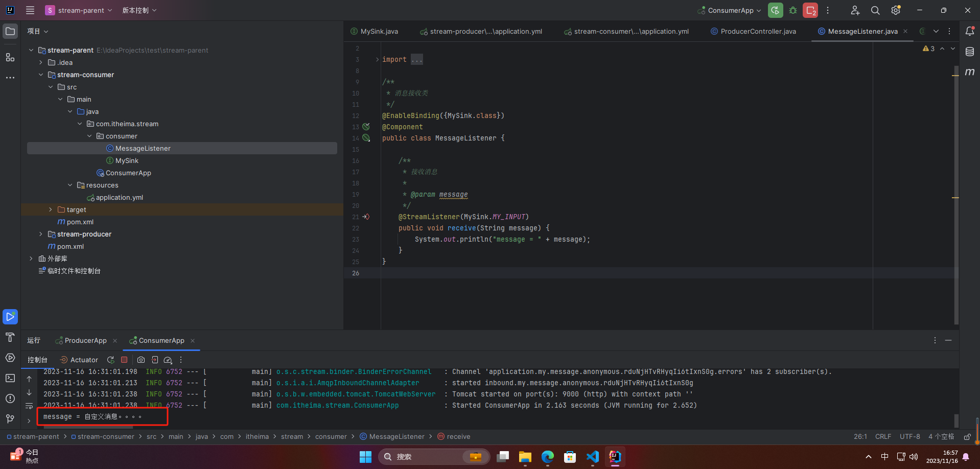
Task: Open the Build hammer tool window
Action: [10, 337]
